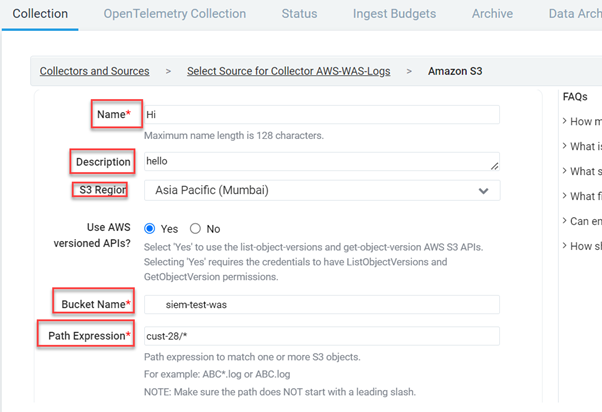This screenshot has width=602, height=412.
Task: Focus the Name field containing Hi
Action: (x=322, y=114)
